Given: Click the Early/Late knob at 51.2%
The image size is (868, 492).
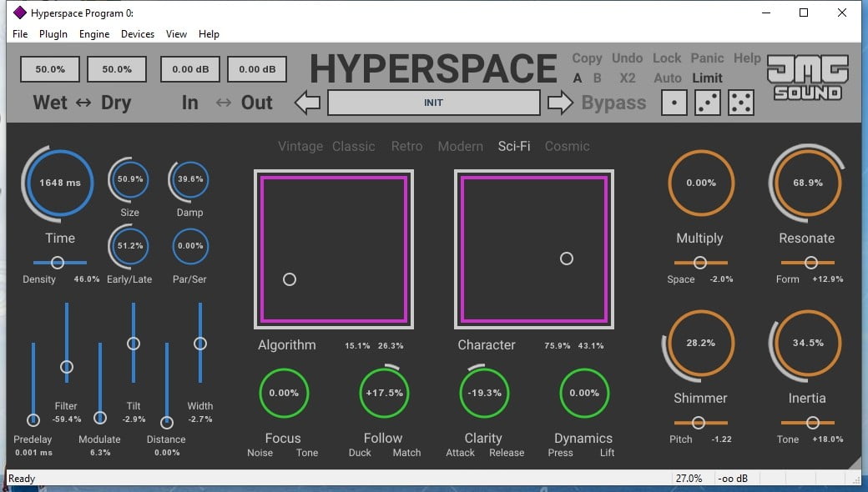Looking at the screenshot, I should (x=129, y=246).
